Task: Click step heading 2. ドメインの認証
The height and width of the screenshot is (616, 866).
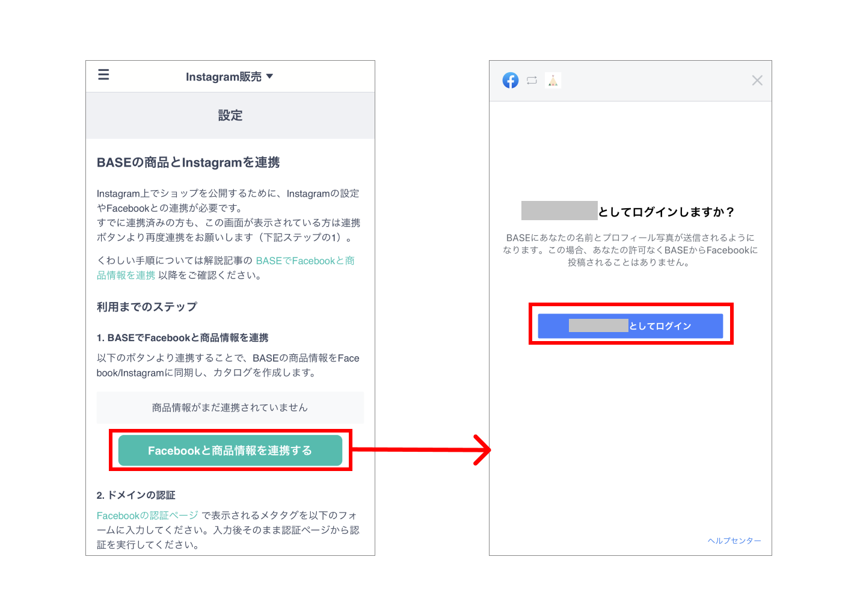Action: tap(136, 494)
